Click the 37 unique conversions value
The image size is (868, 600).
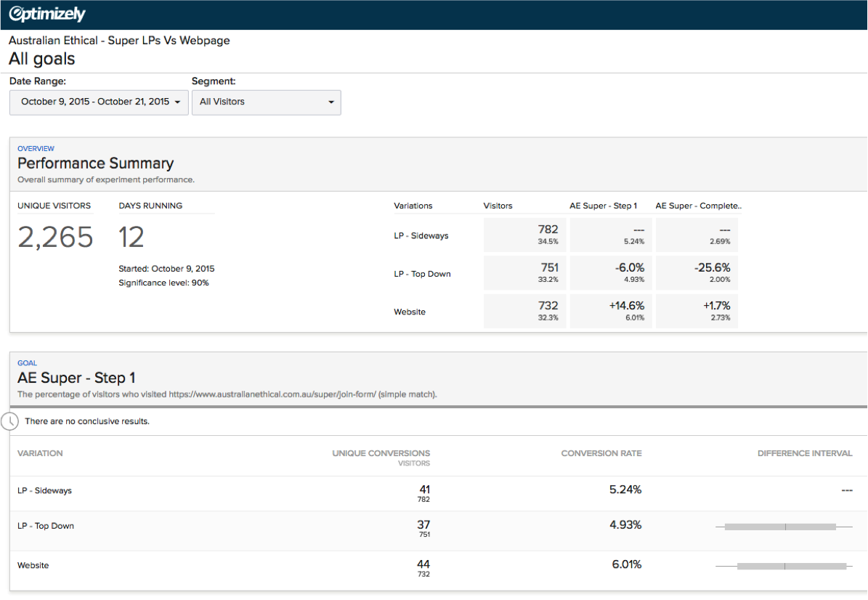[x=423, y=524]
